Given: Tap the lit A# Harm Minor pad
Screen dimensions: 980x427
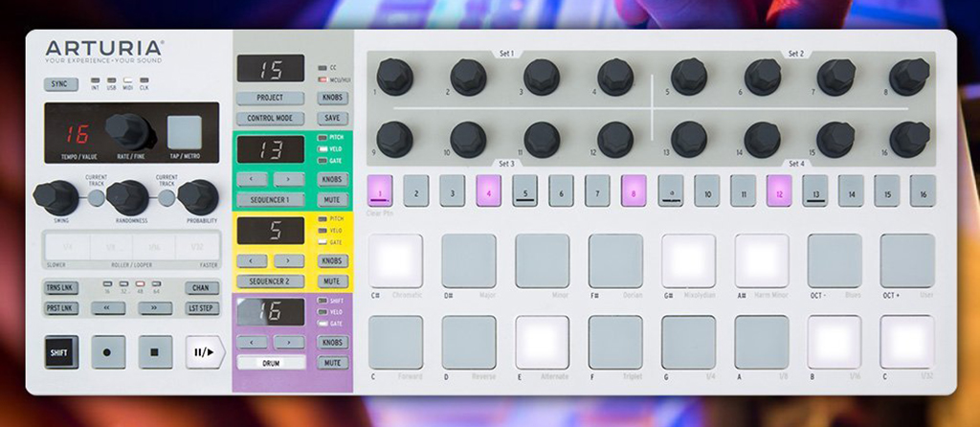Looking at the screenshot, I should (x=762, y=260).
